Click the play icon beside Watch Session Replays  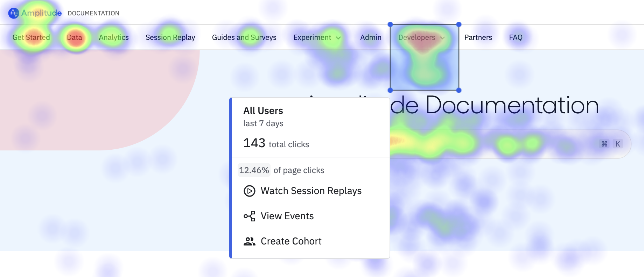[249, 191]
